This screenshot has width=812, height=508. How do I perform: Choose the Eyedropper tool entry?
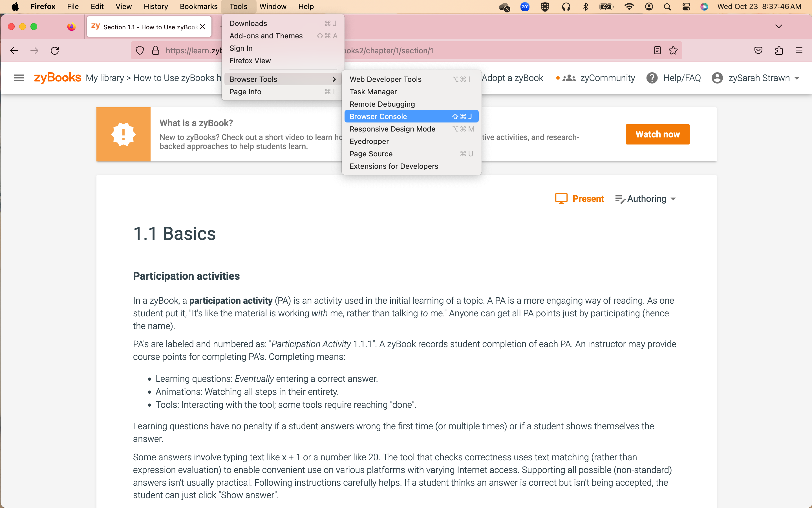coord(411,141)
